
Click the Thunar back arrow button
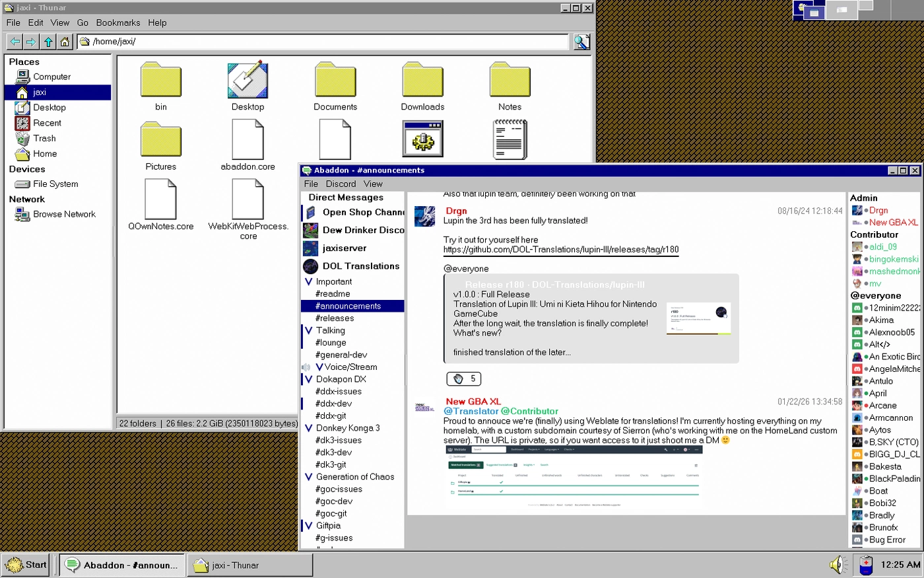tap(15, 42)
